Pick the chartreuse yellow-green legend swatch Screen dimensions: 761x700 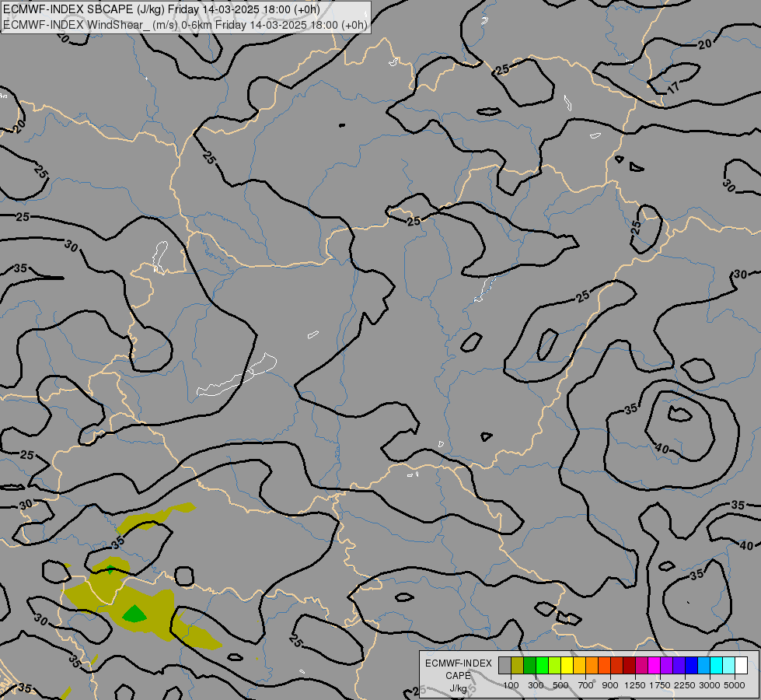click(555, 665)
